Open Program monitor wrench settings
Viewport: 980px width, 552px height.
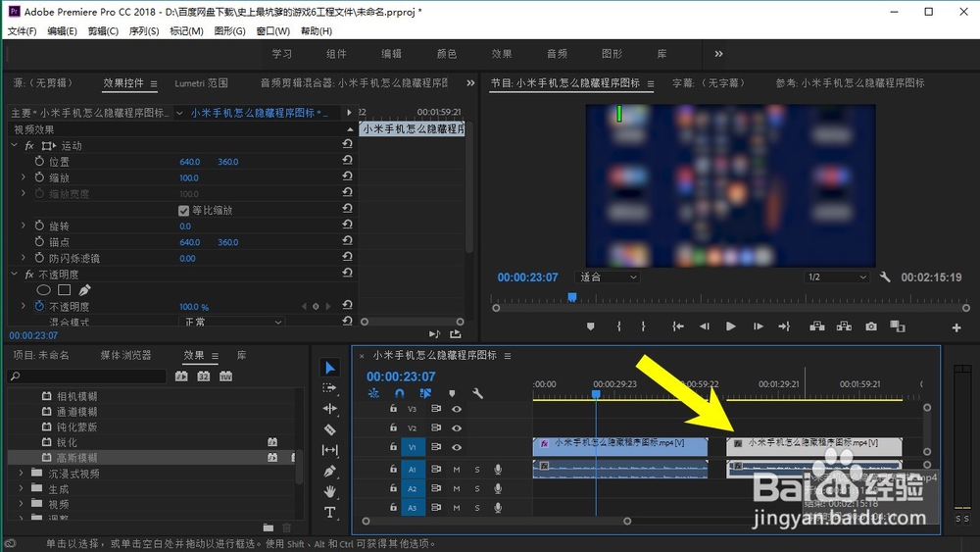[x=885, y=276]
